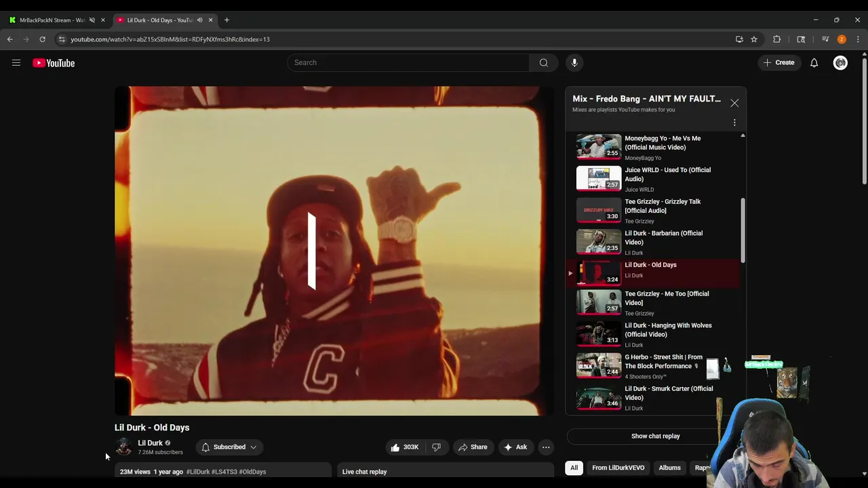This screenshot has height=488, width=868.
Task: Click the address bar URL
Action: pos(170,39)
